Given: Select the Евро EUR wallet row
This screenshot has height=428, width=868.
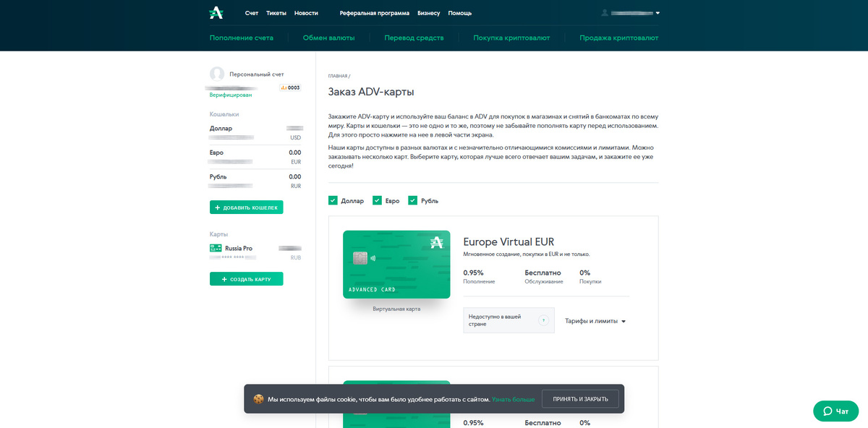Looking at the screenshot, I should pos(255,157).
